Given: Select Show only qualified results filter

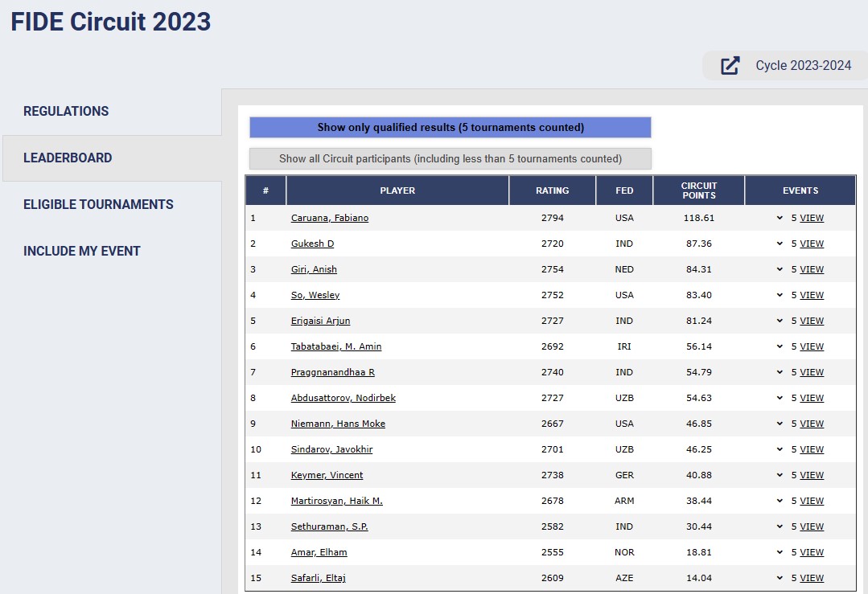Looking at the screenshot, I should coord(450,128).
